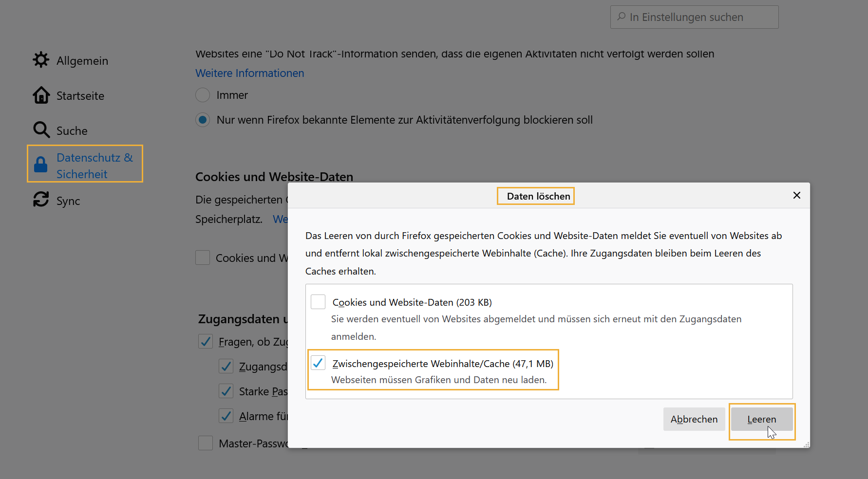The width and height of the screenshot is (868, 479).
Task: Click the magnifying glass icon beside Suche
Action: pyautogui.click(x=41, y=130)
